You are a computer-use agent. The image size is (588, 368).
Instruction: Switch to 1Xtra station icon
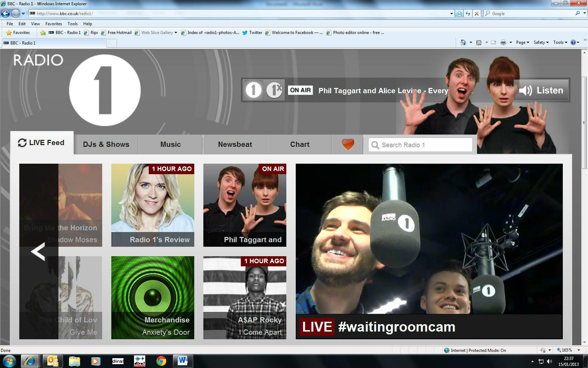point(274,90)
